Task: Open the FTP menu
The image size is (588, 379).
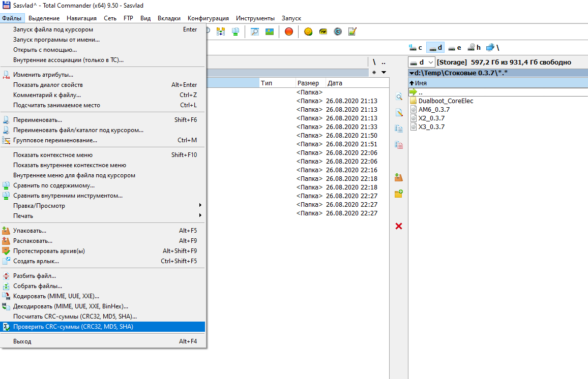Action: [128, 18]
